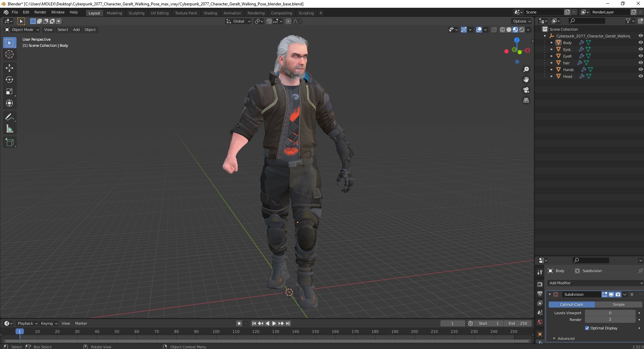The image size is (644, 349).
Task: Click the pan view hand icon
Action: (526, 80)
